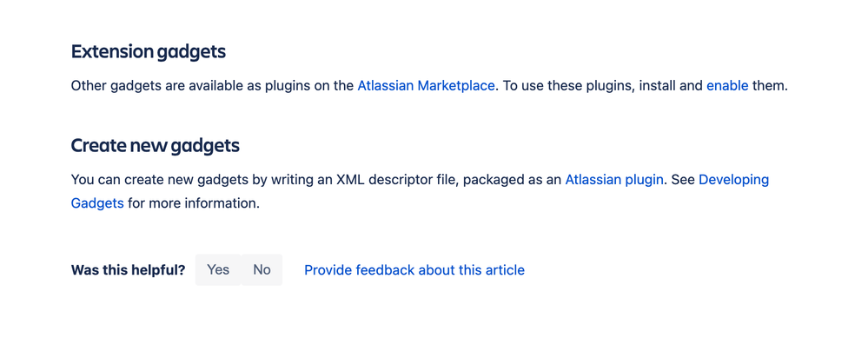Open 'Provide feedback about this article'
This screenshot has width=868, height=338.
414,270
